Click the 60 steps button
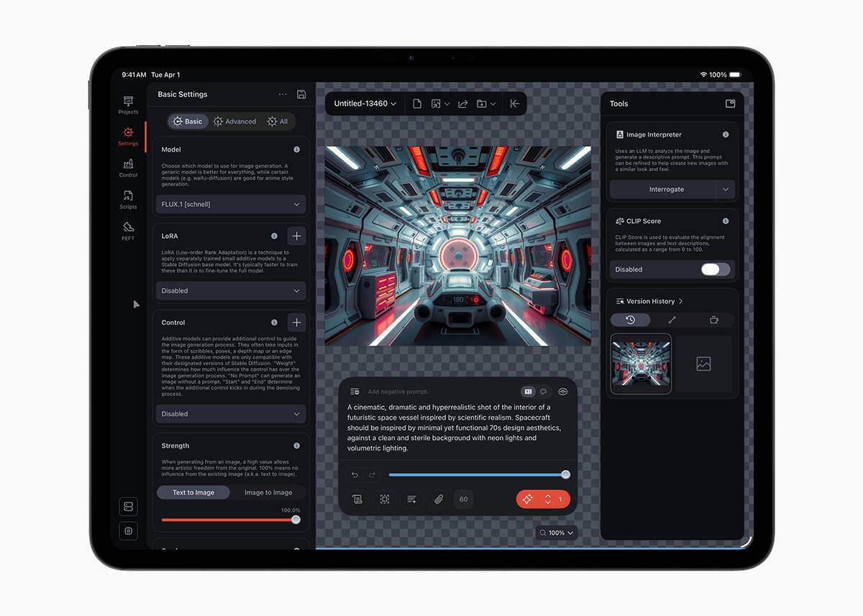This screenshot has height=616, width=863. (x=463, y=499)
